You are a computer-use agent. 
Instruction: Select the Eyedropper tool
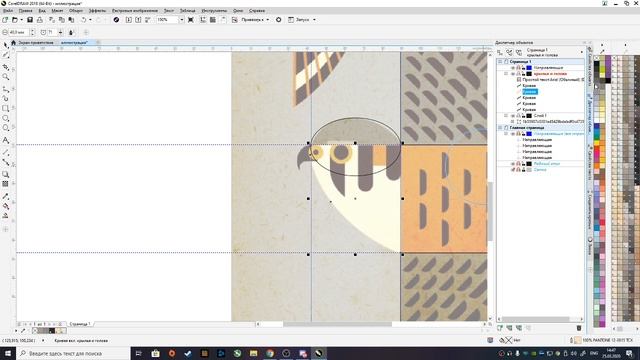coord(5,196)
